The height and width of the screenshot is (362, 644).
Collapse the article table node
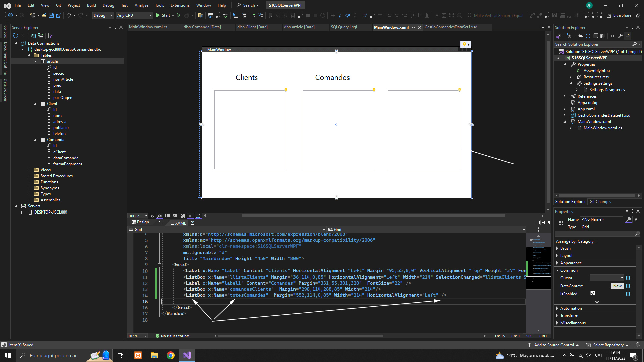click(x=35, y=61)
